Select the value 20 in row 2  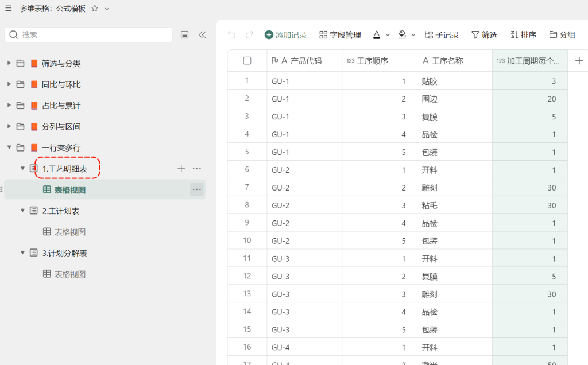click(x=552, y=99)
